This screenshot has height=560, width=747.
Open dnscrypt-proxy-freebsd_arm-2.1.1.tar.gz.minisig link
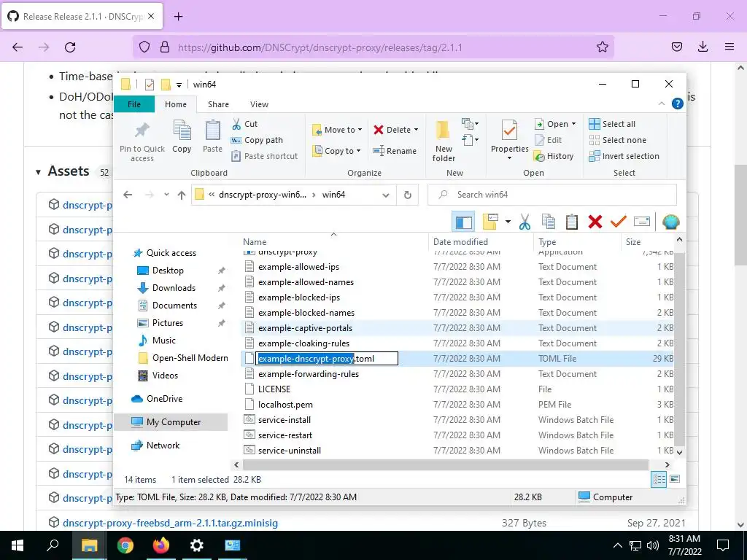170,523
